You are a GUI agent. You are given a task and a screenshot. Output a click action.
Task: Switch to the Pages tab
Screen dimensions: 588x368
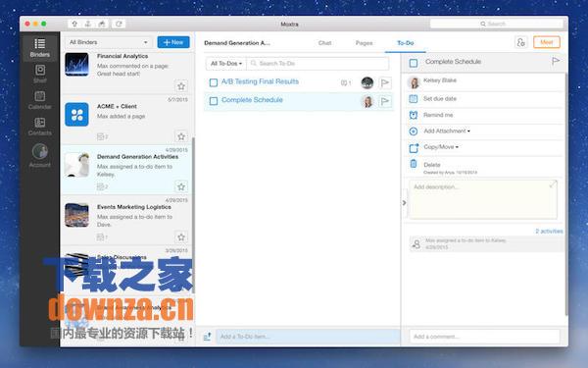coord(365,43)
